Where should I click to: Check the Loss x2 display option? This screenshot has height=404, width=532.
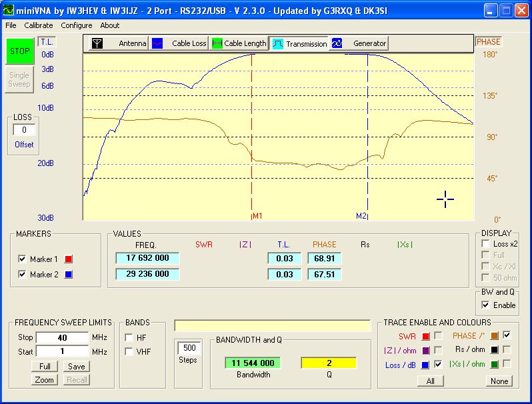(x=485, y=244)
